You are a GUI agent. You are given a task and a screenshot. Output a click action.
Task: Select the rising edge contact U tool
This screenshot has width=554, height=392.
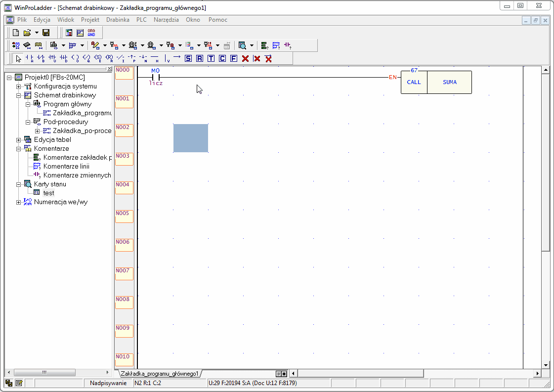click(x=52, y=59)
